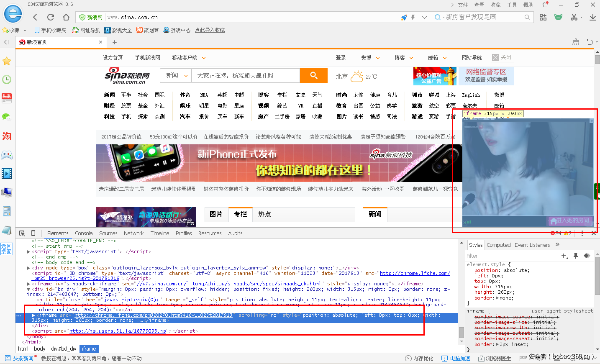The width and height of the screenshot is (600, 364).
Task: Switch to the Computed tab in DevTools
Action: pyautogui.click(x=499, y=245)
